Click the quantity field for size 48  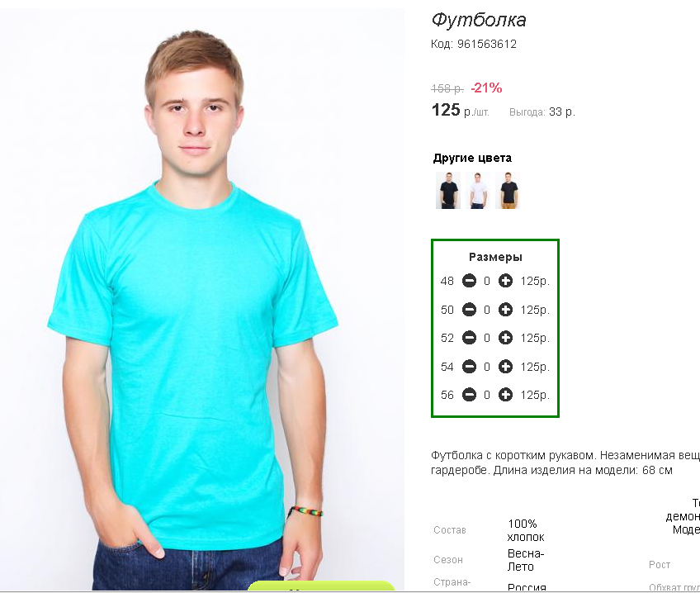[x=487, y=281]
